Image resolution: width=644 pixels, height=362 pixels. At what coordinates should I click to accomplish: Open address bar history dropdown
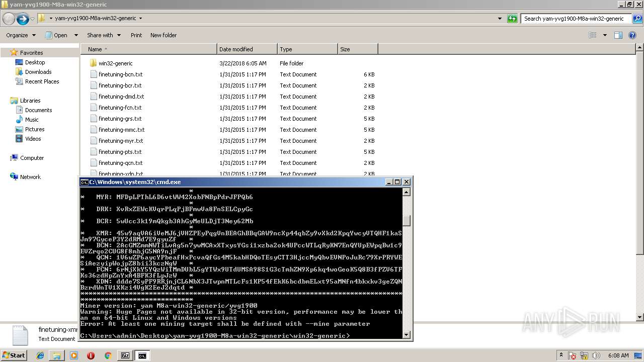(x=500, y=19)
